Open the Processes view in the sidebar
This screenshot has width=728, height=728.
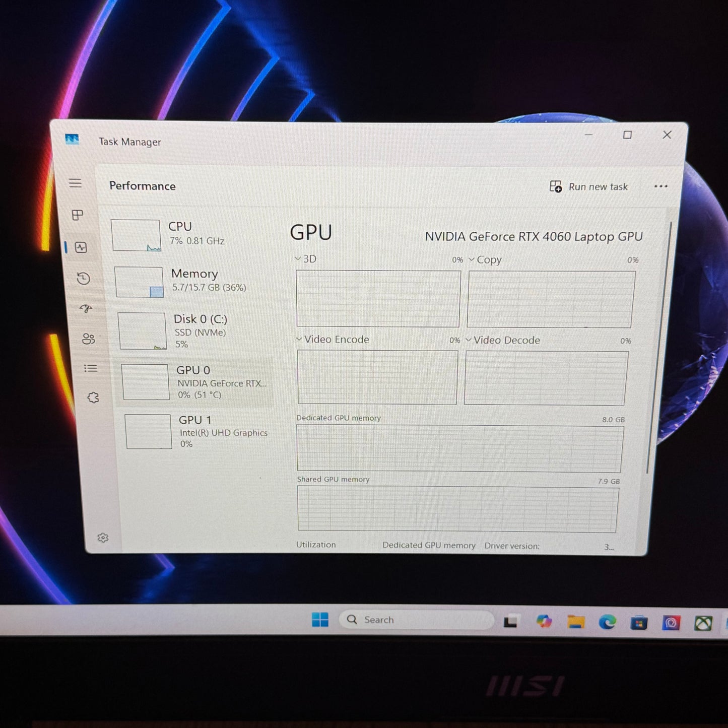[x=77, y=216]
